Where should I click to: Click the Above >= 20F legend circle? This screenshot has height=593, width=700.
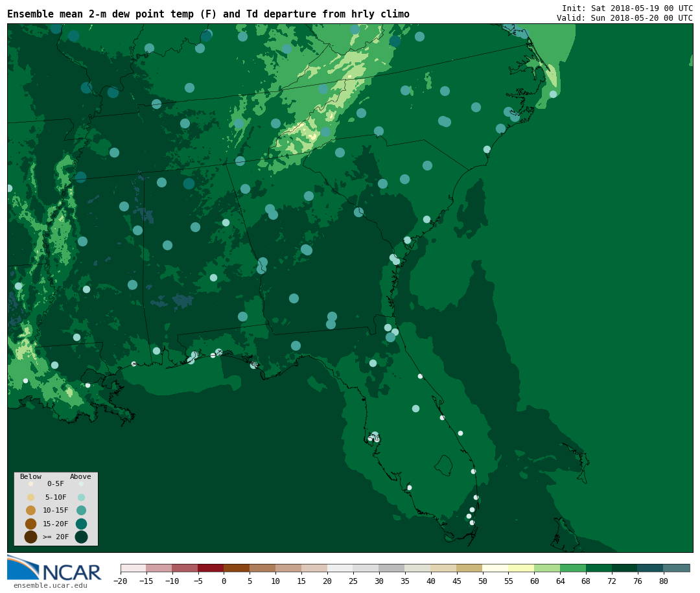coord(81,537)
